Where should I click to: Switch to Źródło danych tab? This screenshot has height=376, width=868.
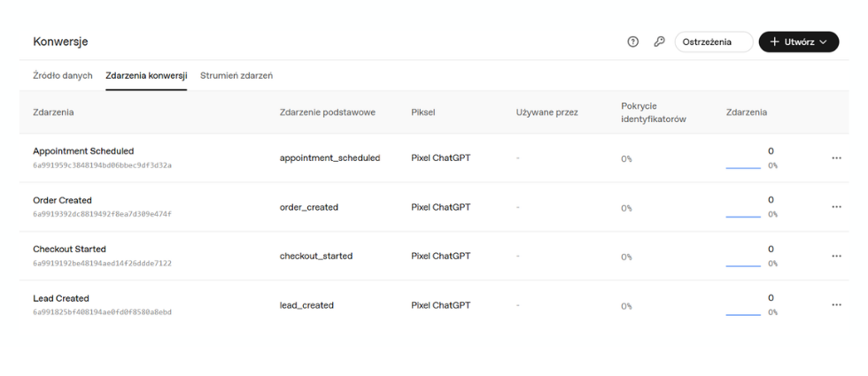[63, 76]
